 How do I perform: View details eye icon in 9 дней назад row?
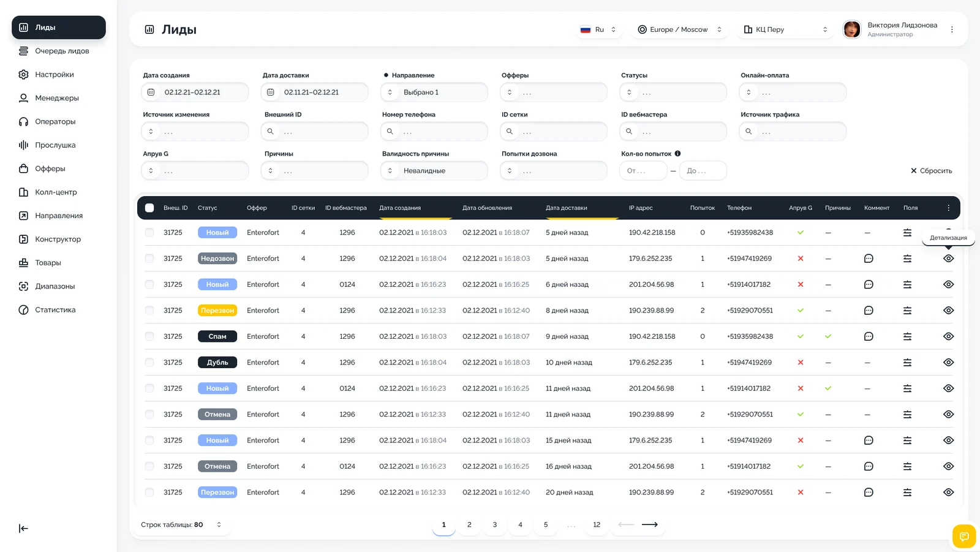pyautogui.click(x=948, y=336)
